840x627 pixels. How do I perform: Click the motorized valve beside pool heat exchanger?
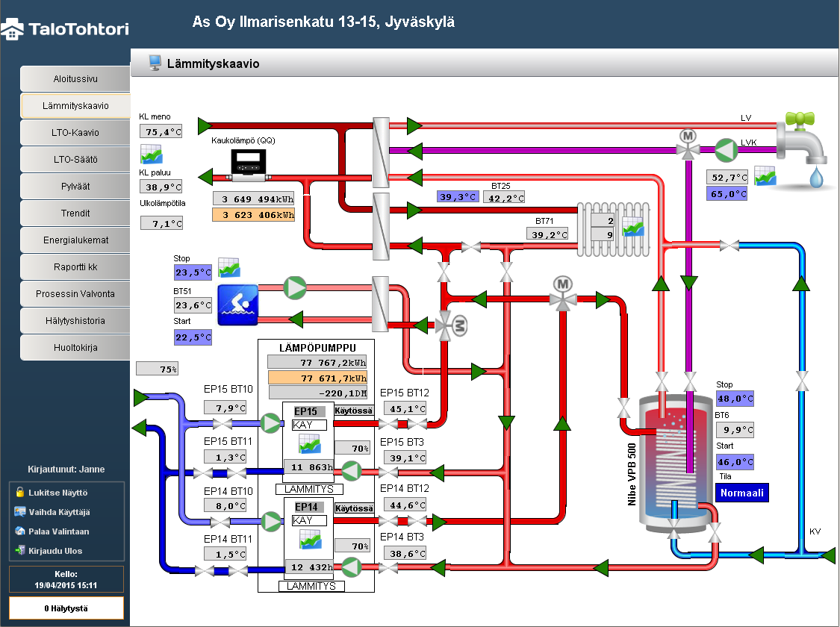point(450,325)
